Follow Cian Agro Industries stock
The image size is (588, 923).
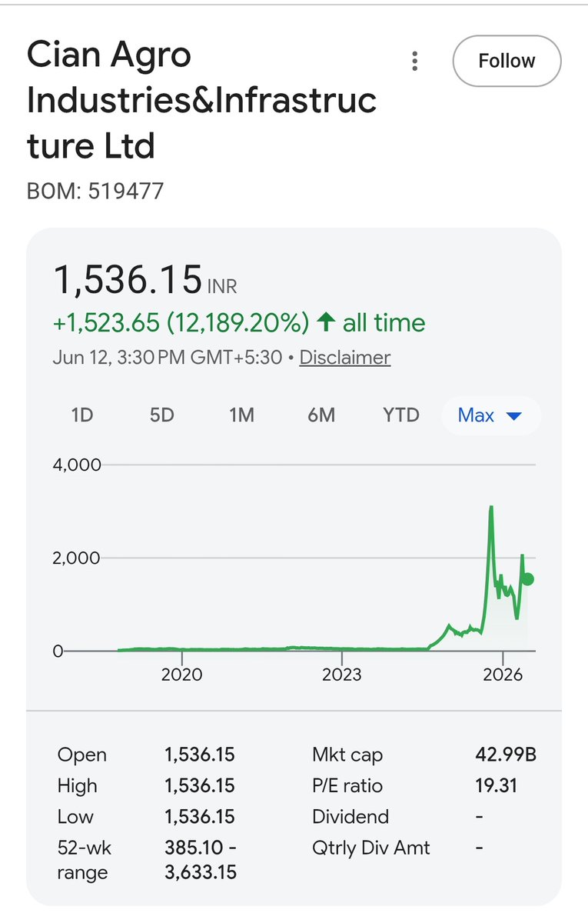click(507, 61)
